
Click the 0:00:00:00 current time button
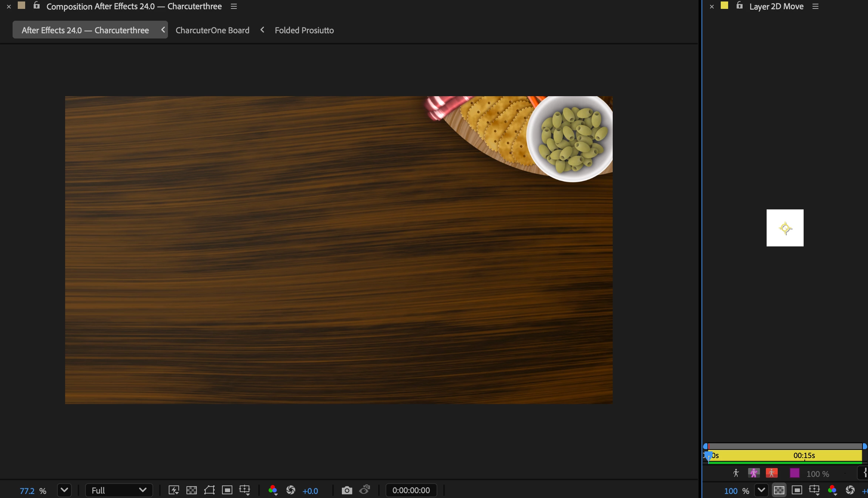(411, 490)
